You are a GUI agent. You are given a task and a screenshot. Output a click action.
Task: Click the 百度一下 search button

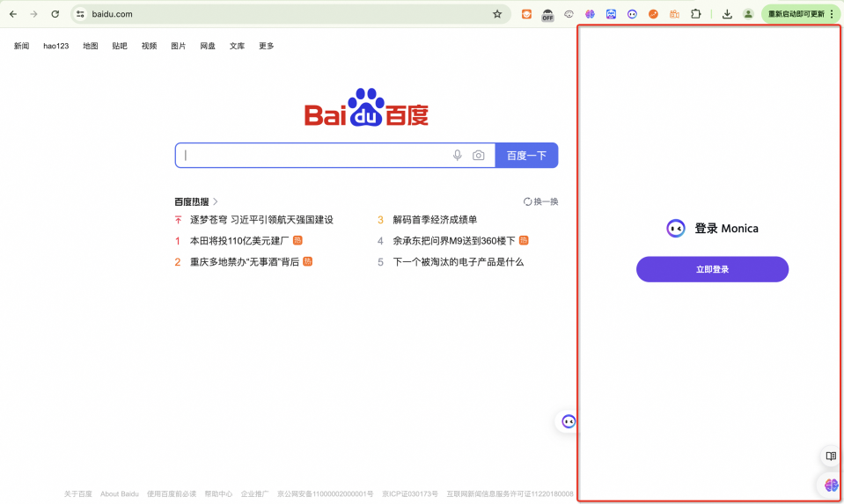coord(526,156)
